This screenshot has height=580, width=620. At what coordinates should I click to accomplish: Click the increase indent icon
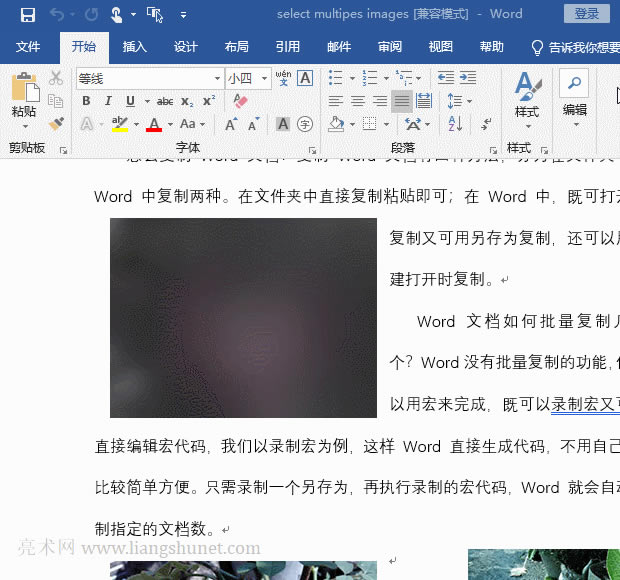pyautogui.click(x=467, y=78)
